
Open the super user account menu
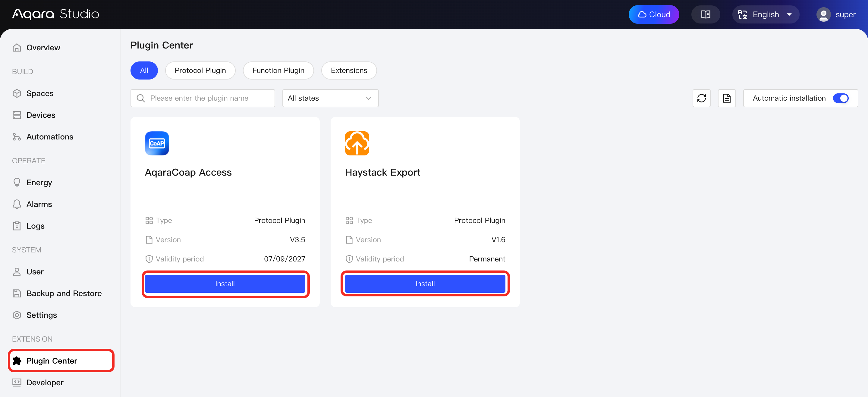[x=836, y=14]
